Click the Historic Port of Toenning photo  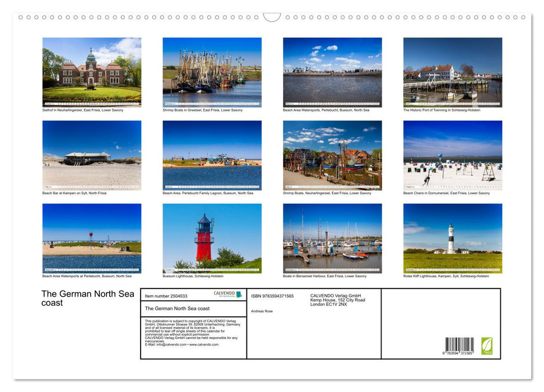coord(453,72)
